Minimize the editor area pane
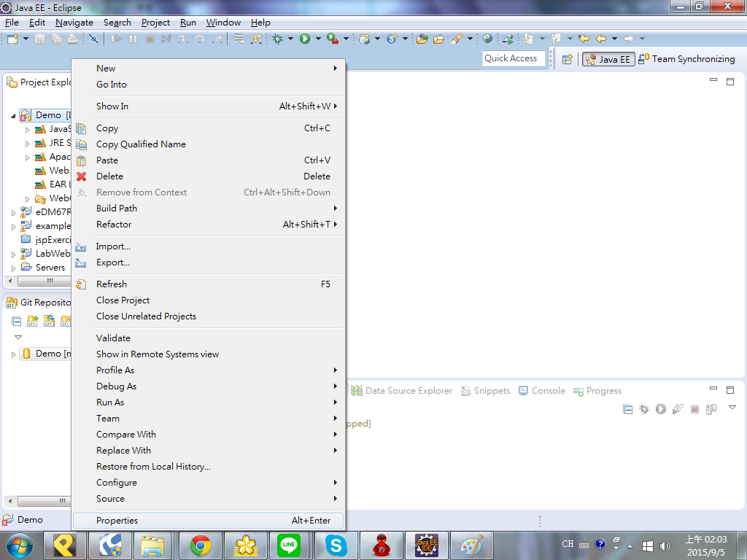The width and height of the screenshot is (747, 560). 713,80
